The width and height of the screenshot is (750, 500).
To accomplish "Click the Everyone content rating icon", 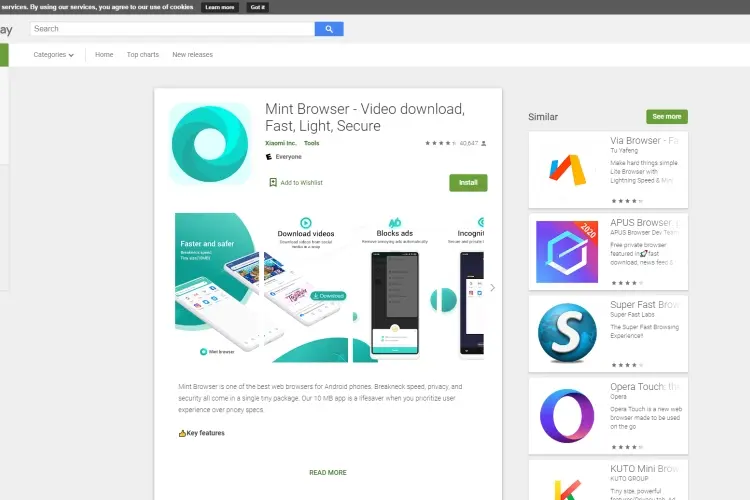I will point(269,156).
